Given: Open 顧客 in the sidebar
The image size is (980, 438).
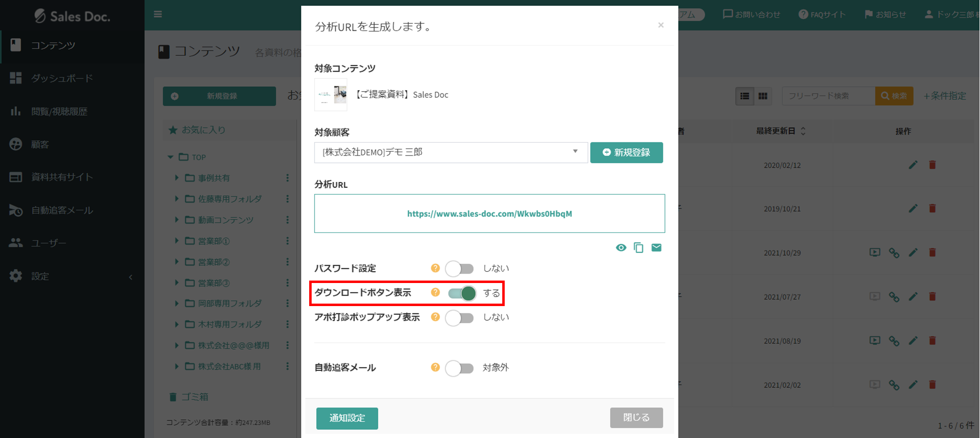Looking at the screenshot, I should point(73,144).
